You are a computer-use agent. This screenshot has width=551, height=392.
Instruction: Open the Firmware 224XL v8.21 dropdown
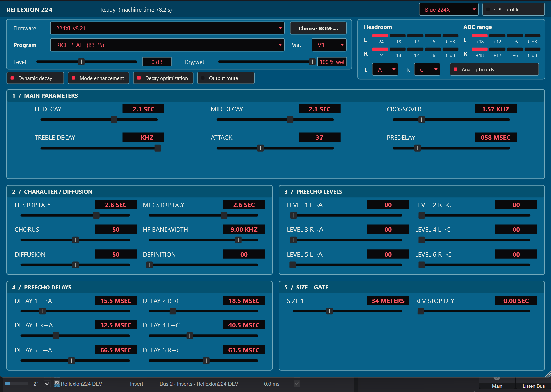tap(167, 28)
